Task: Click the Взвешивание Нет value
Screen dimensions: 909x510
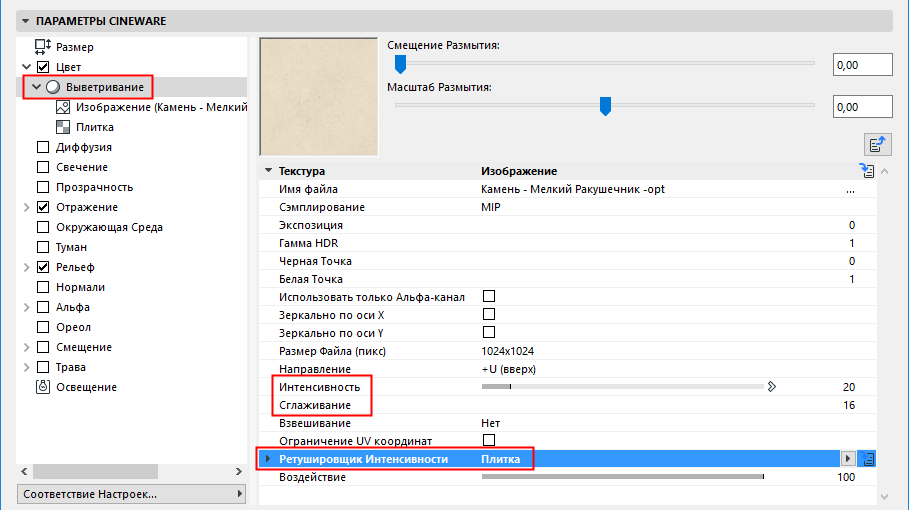Action: [x=490, y=423]
